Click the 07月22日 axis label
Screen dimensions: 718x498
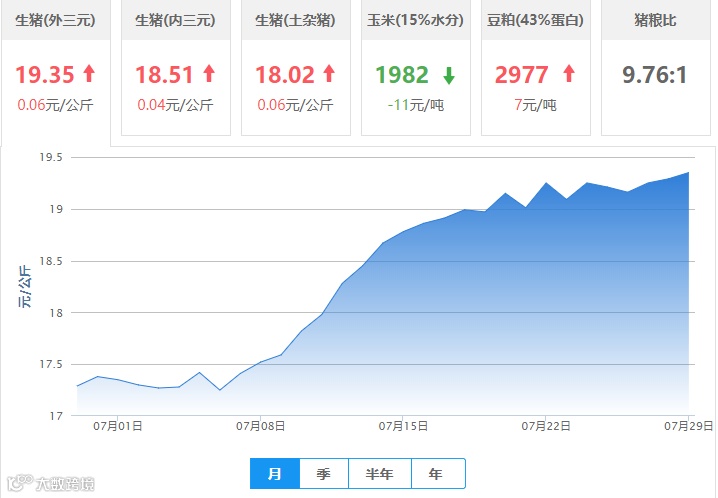click(546, 426)
